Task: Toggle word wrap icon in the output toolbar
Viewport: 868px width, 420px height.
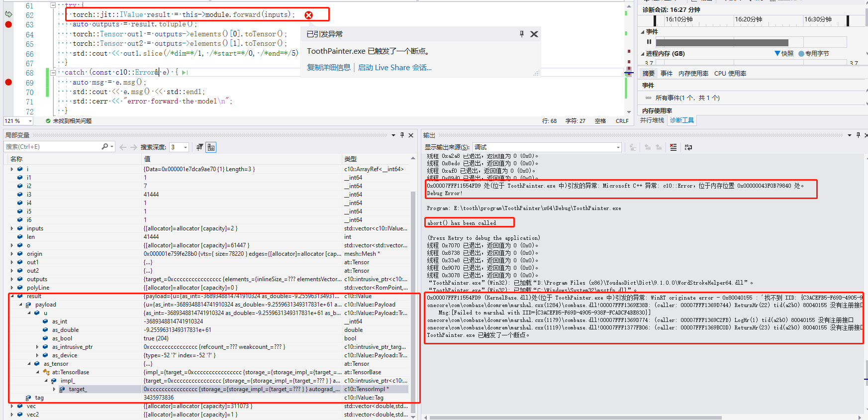Action: click(688, 147)
